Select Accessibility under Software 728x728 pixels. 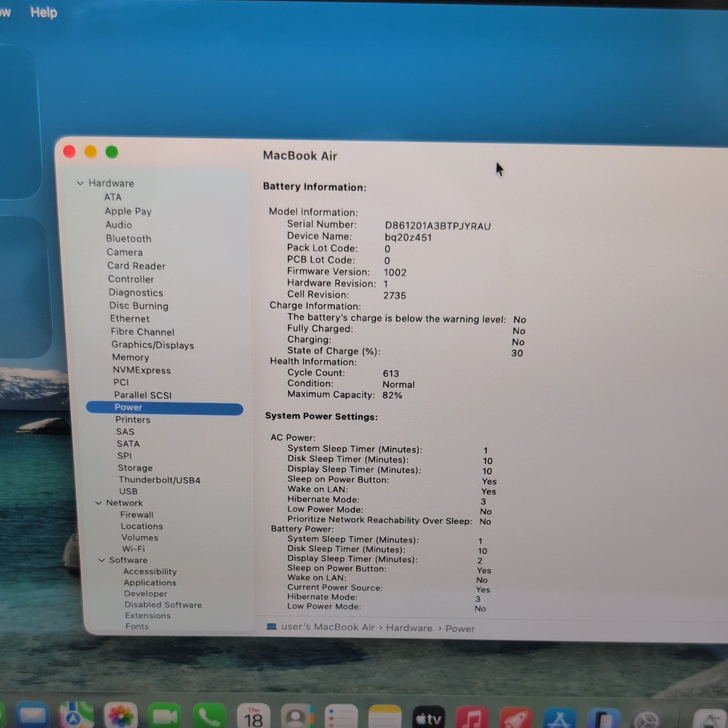[x=150, y=571]
